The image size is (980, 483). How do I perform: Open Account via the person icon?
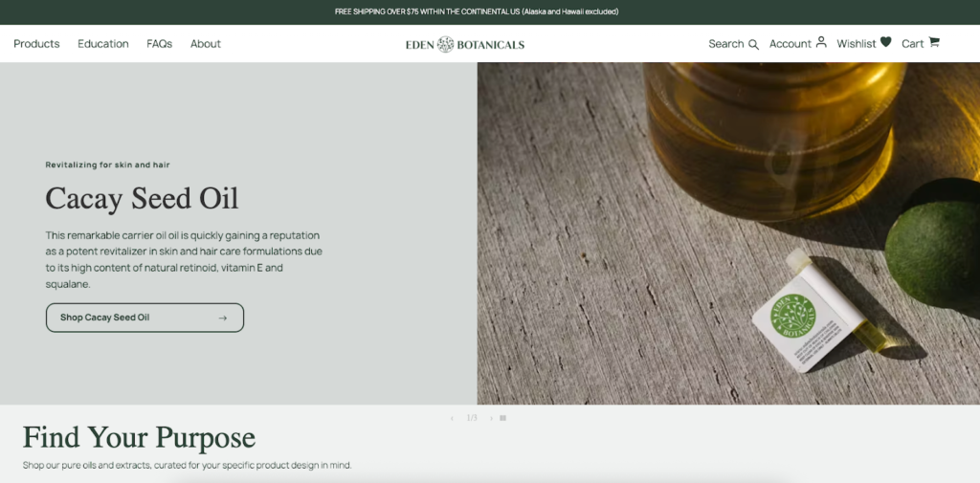click(x=821, y=42)
